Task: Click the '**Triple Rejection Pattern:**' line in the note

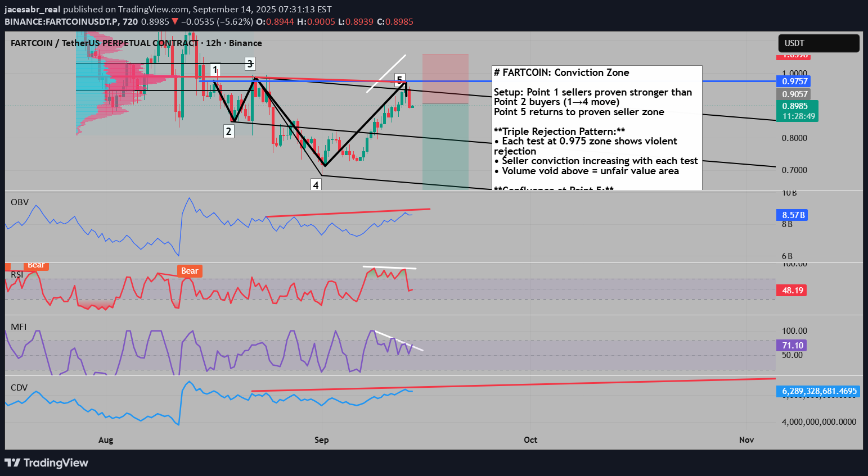Action: 559,132
